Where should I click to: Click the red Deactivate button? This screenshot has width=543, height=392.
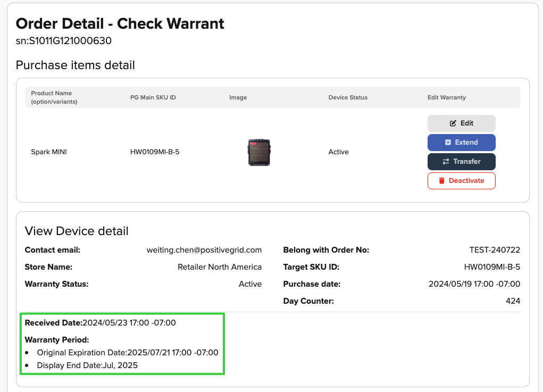tap(461, 181)
